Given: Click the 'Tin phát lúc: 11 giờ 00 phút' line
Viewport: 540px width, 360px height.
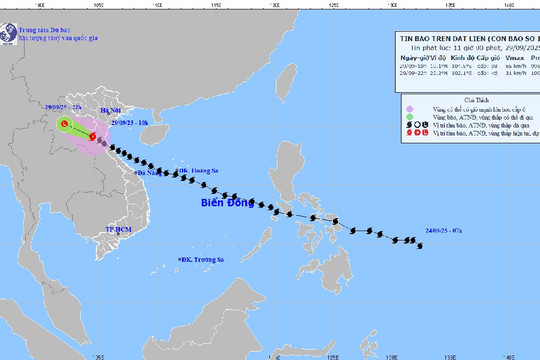Looking at the screenshot, I should (456, 48).
